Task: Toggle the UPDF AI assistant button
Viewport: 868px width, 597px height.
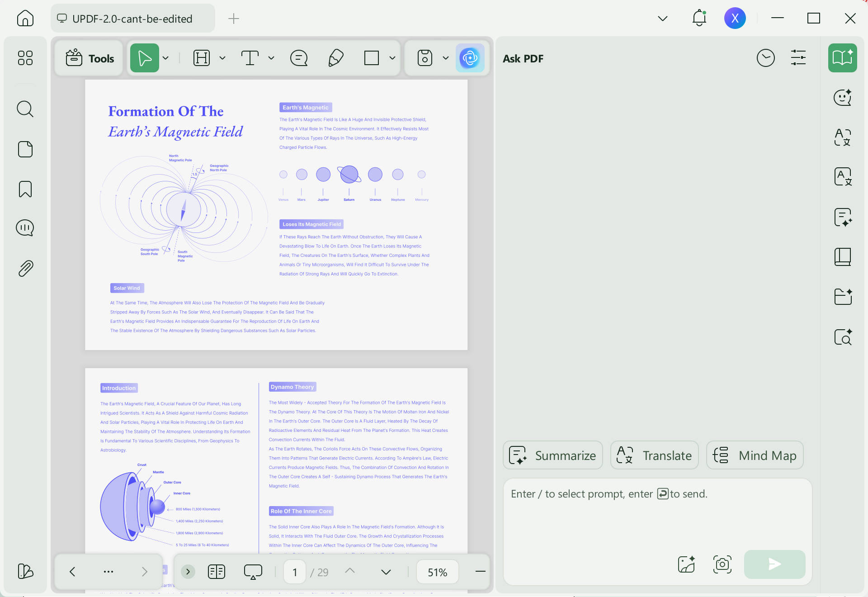Action: (x=470, y=58)
